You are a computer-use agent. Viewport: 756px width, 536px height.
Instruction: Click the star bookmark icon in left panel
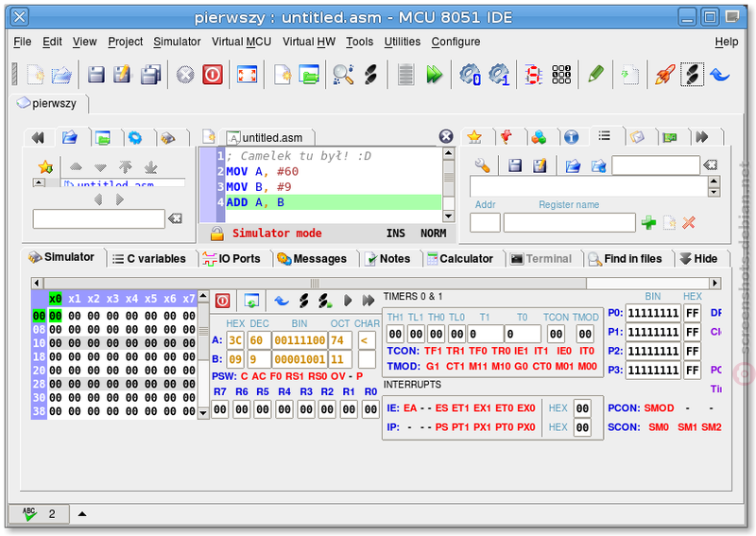[x=45, y=167]
